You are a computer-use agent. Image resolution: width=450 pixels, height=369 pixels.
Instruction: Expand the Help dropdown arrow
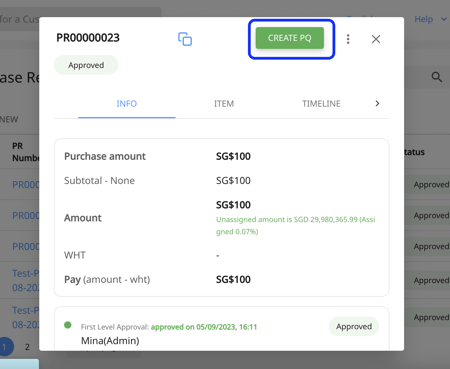click(444, 19)
